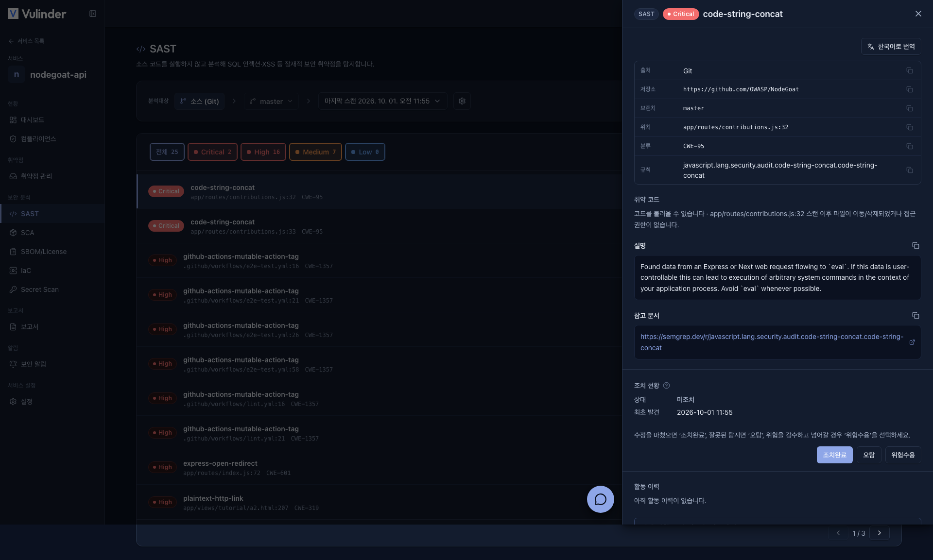
Task: Select 소스 (Git) analysis target
Action: point(200,101)
